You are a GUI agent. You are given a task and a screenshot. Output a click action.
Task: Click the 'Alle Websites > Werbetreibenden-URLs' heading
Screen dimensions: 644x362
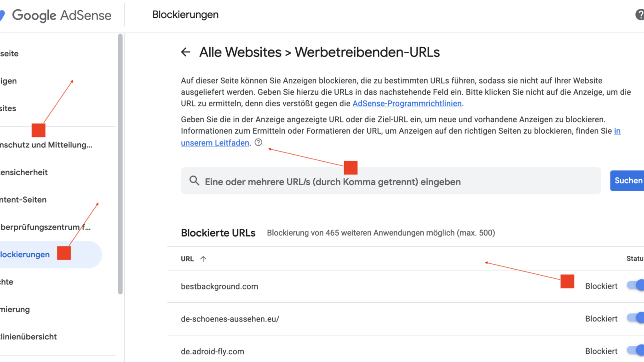(319, 52)
